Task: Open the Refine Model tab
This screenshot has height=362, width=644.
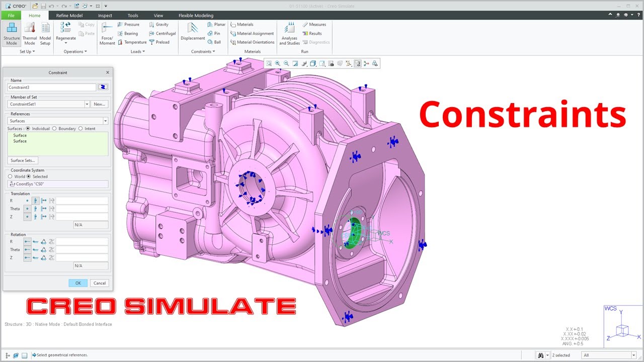Action: [69, 15]
